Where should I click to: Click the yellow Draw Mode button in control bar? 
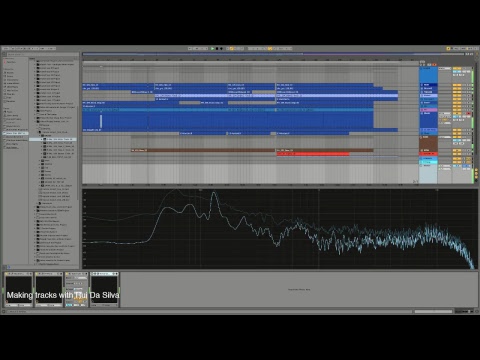pyautogui.click(x=270, y=49)
